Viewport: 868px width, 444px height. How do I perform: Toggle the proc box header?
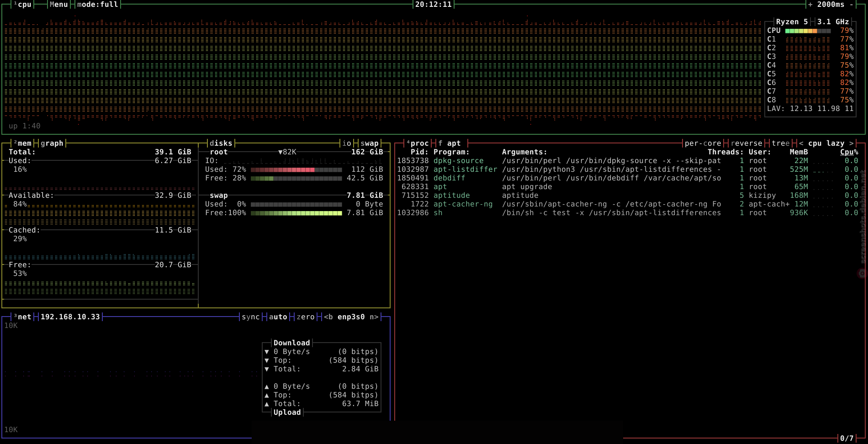[418, 143]
